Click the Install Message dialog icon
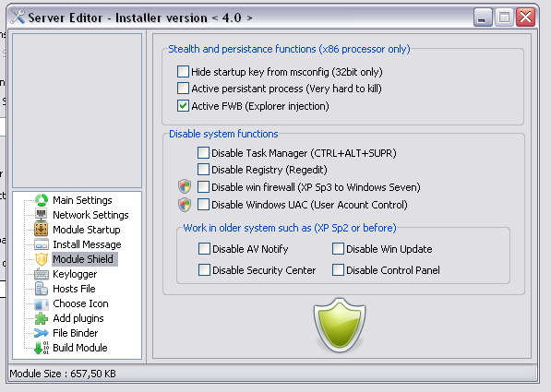Viewport: 551px width, 392px height. pos(42,244)
